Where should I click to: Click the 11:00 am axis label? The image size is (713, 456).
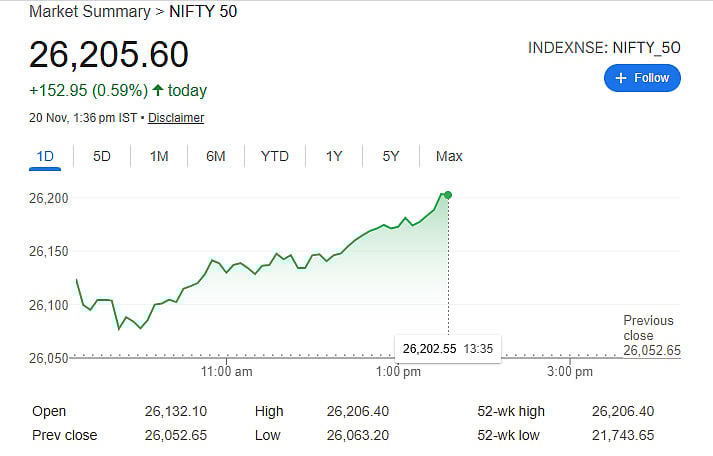226,372
